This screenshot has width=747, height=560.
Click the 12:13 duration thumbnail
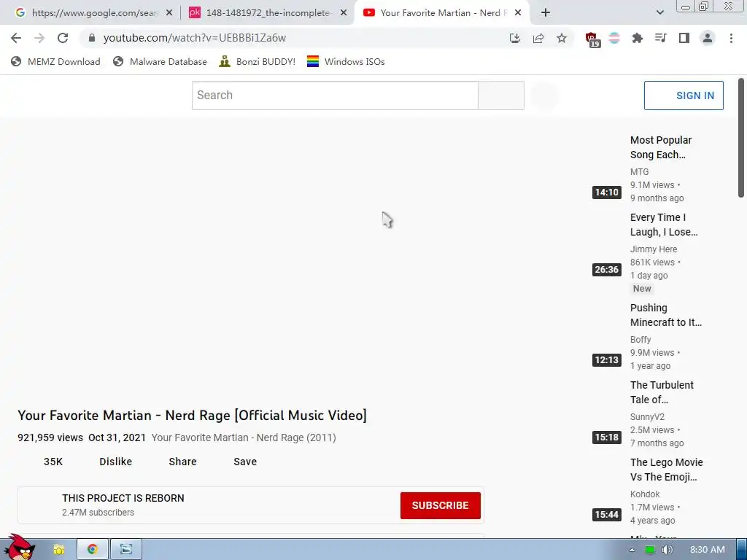606,360
